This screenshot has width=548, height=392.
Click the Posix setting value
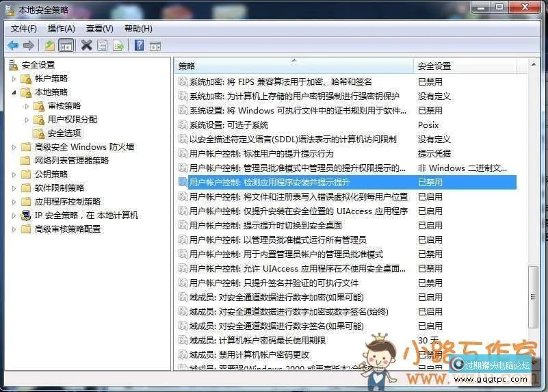(x=428, y=125)
